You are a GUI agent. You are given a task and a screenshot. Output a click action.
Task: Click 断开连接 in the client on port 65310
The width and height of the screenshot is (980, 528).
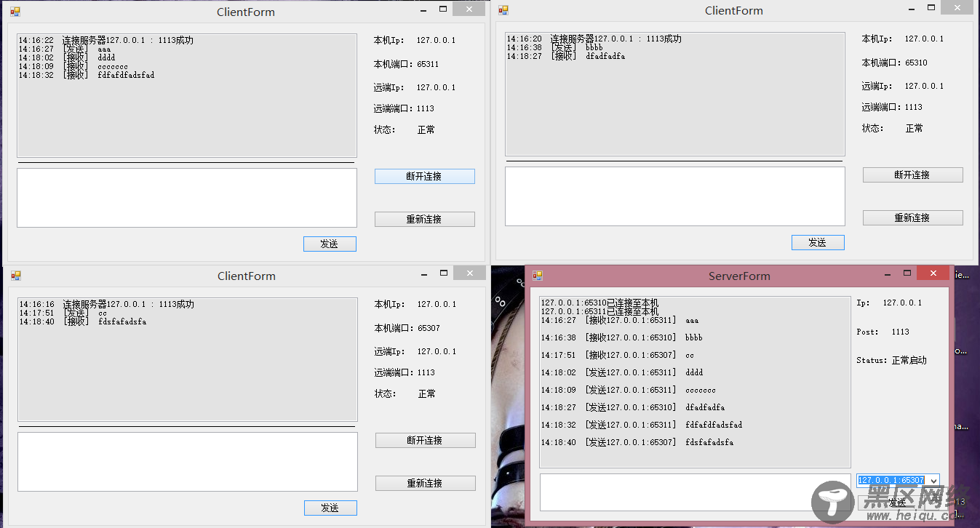point(912,175)
